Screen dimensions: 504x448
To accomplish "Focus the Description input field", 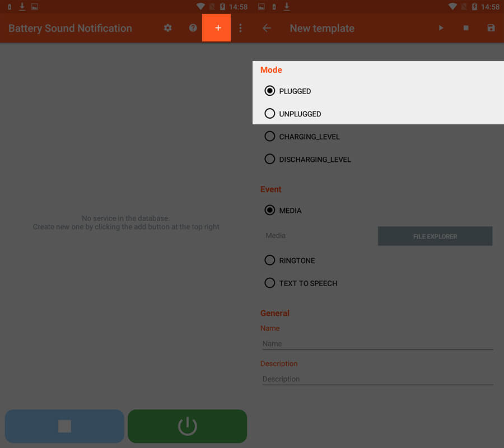I will (x=377, y=379).
